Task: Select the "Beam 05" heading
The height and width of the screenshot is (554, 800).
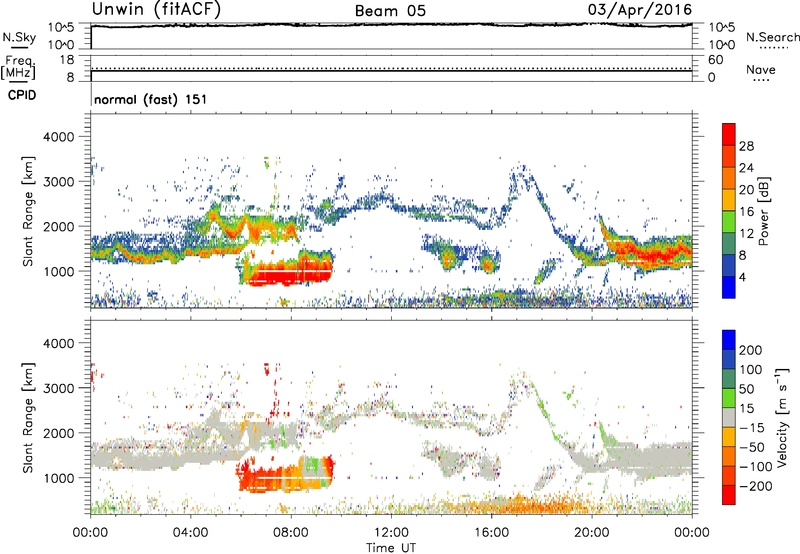Action: [x=390, y=11]
